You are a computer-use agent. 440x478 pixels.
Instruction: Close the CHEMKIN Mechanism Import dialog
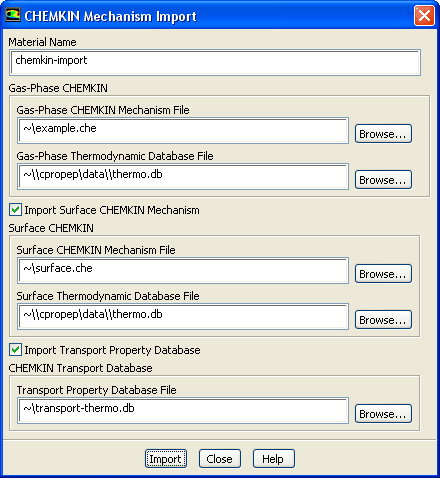(x=424, y=15)
